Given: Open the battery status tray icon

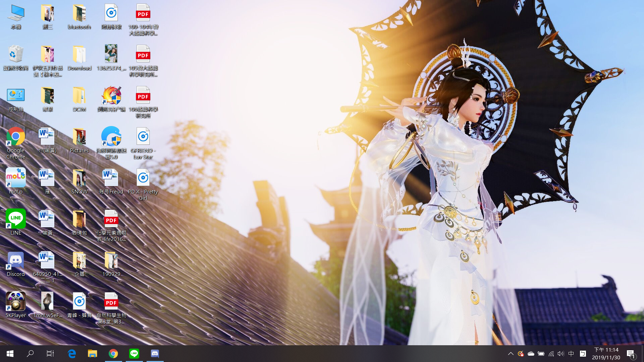Looking at the screenshot, I should tap(541, 354).
